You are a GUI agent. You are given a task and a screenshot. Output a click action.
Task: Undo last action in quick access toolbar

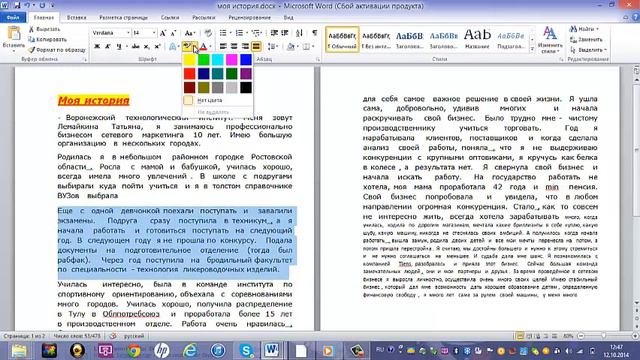pos(27,6)
